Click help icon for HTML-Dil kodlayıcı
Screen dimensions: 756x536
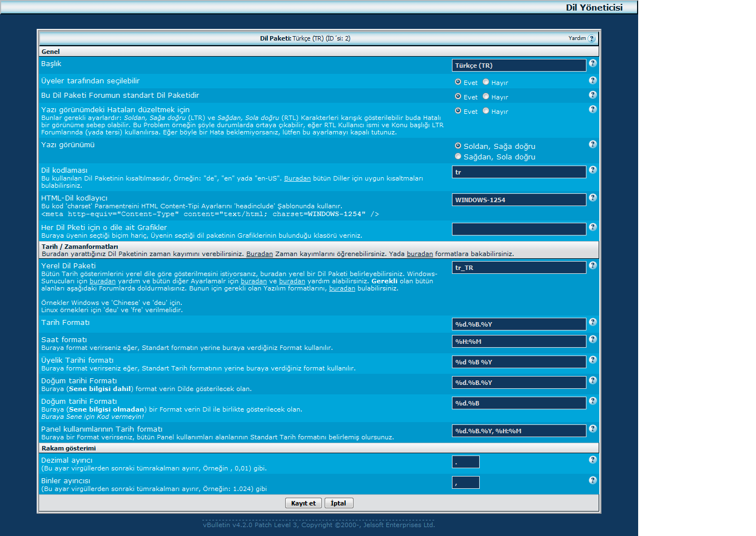point(593,198)
